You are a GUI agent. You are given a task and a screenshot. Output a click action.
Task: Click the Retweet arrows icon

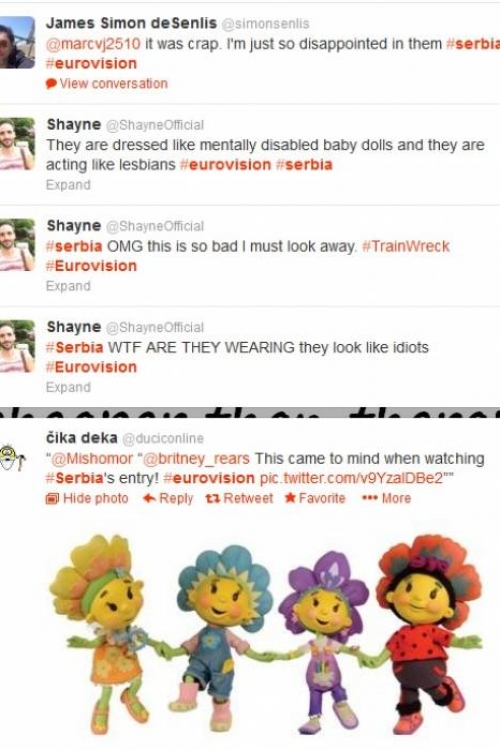point(212,498)
